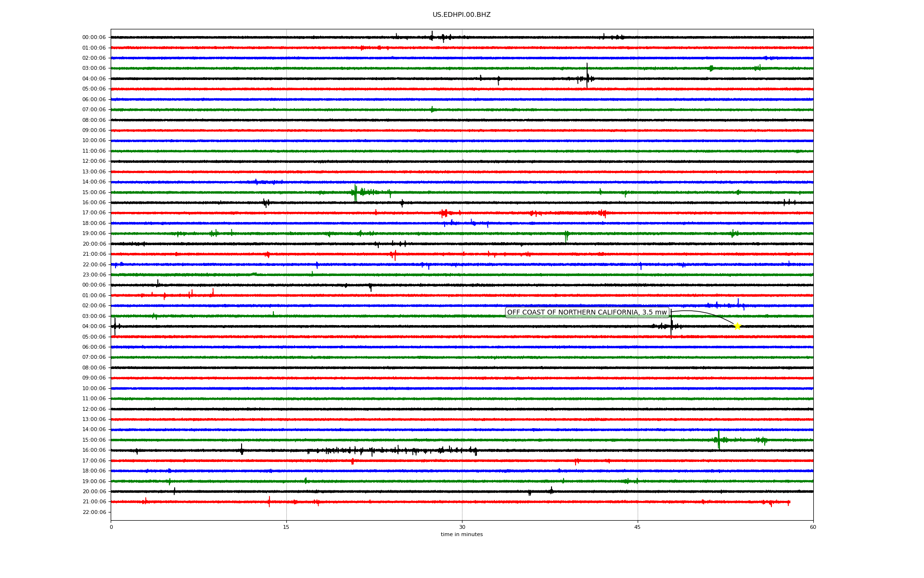Click the x-axis tick label 15

click(x=286, y=527)
